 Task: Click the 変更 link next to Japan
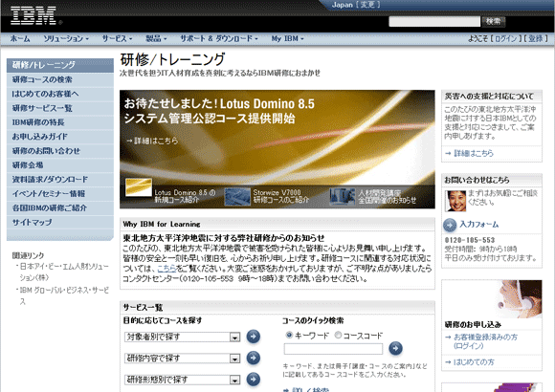[x=367, y=5]
